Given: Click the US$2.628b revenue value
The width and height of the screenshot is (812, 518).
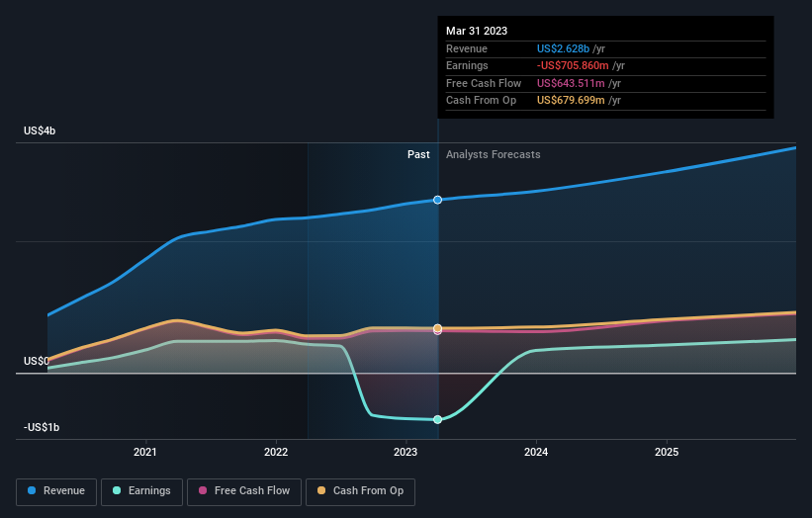Looking at the screenshot, I should pos(563,48).
